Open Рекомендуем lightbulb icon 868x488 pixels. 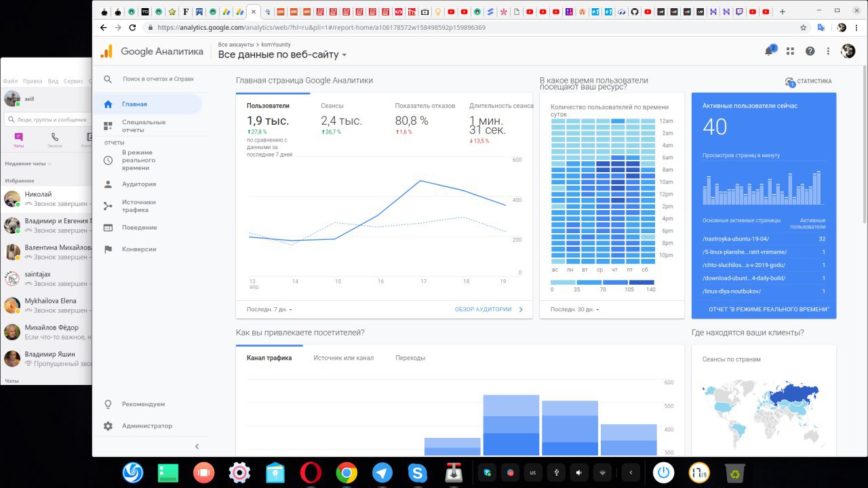click(x=108, y=405)
